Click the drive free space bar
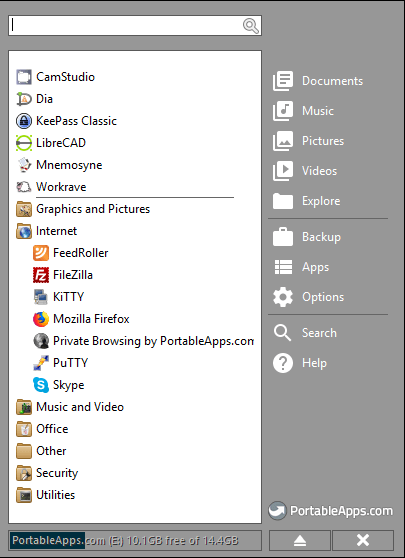 [x=135, y=541]
